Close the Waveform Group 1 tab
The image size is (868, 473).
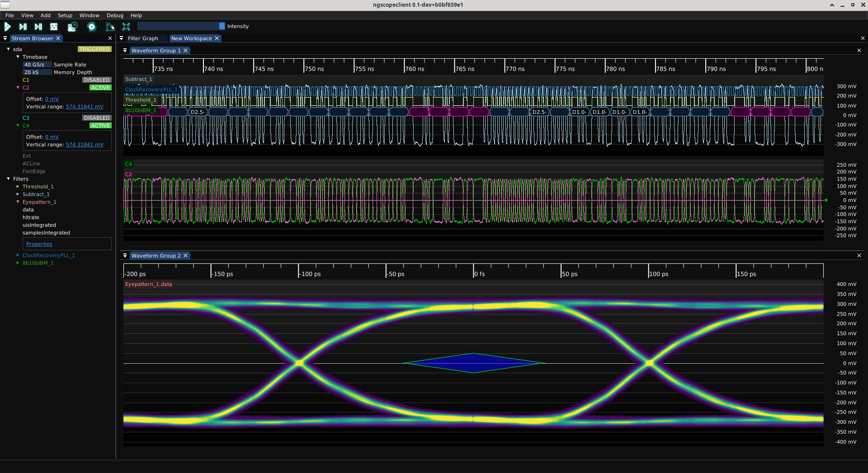[x=185, y=51]
